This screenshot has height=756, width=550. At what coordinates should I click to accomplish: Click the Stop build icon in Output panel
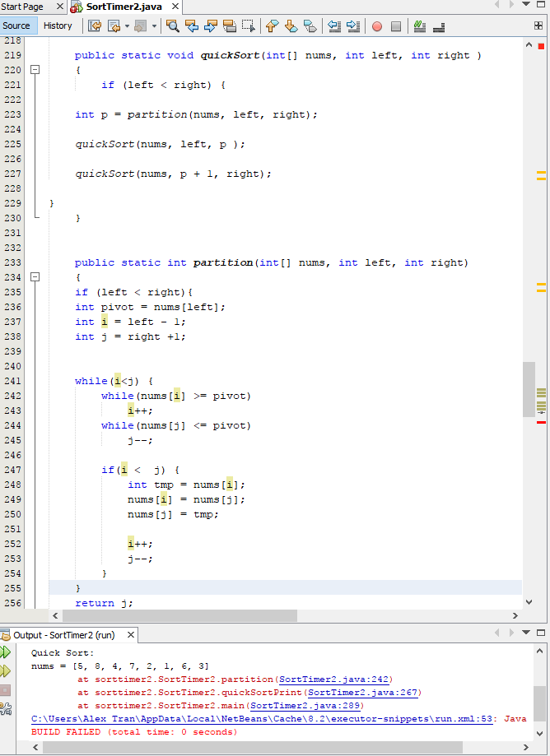5,690
